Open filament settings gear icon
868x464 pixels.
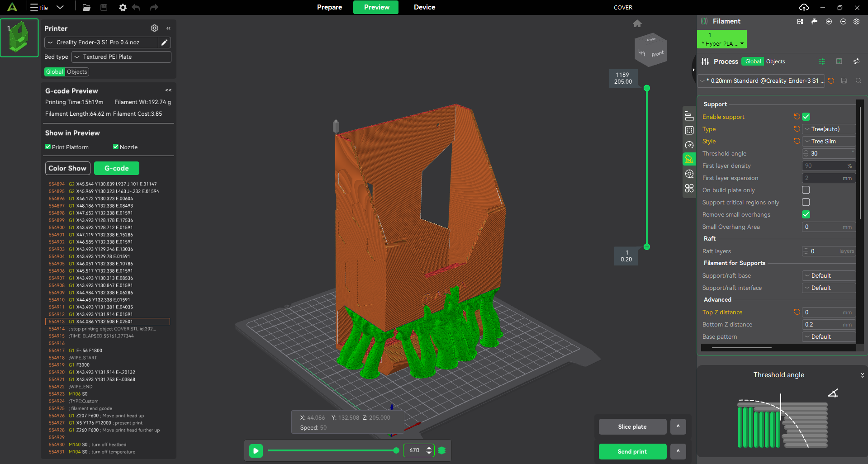coord(856,21)
